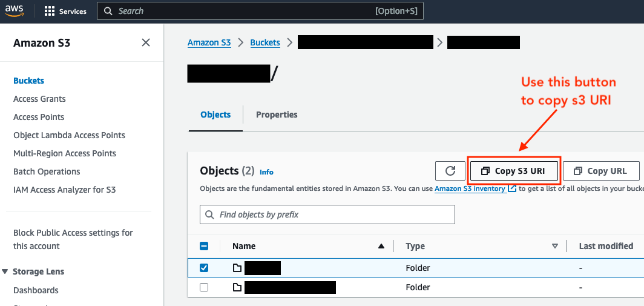Focus the top AWS Search field
This screenshot has width=644, height=306.
(260, 11)
